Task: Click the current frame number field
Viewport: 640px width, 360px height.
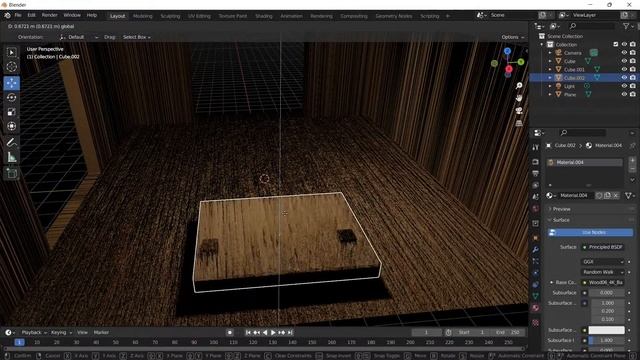Action: pos(426,333)
